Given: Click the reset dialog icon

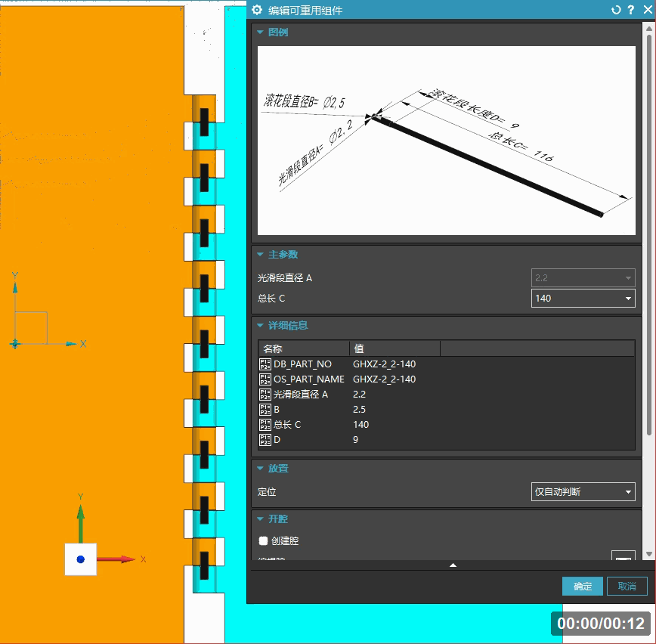Looking at the screenshot, I should [616, 10].
